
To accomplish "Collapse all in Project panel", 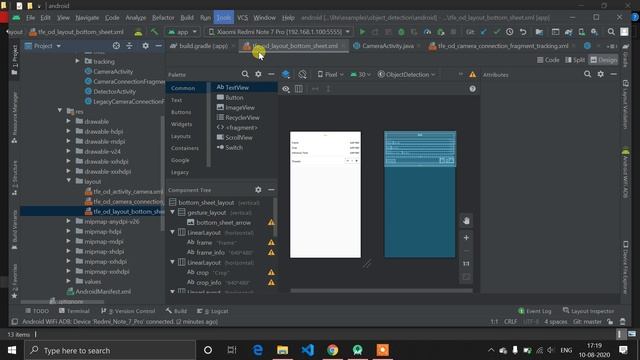I will [129, 46].
